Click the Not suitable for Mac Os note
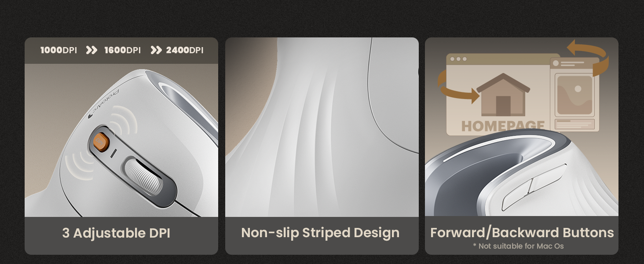This screenshot has width=644, height=264. pos(518,246)
